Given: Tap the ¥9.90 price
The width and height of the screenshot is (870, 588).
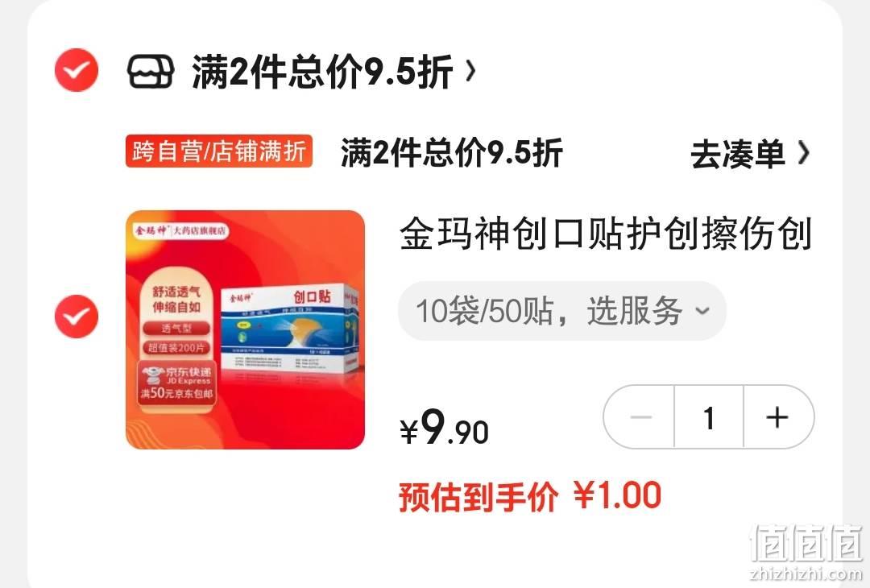Looking at the screenshot, I should pyautogui.click(x=444, y=427).
